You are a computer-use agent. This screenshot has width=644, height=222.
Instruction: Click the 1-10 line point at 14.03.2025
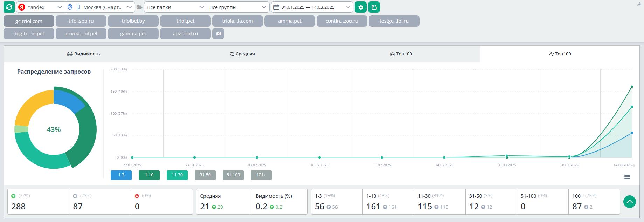632,87
